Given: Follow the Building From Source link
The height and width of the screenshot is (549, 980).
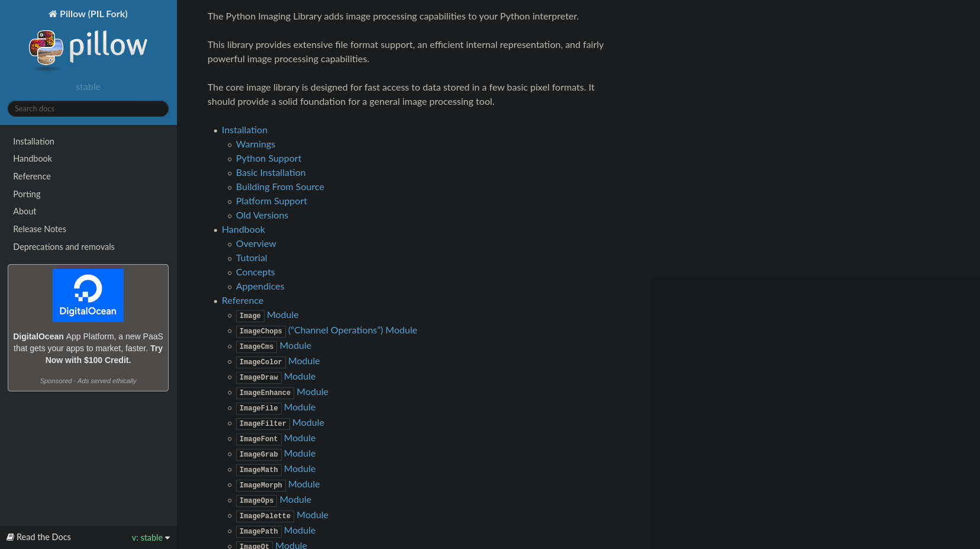Looking at the screenshot, I should 280,187.
